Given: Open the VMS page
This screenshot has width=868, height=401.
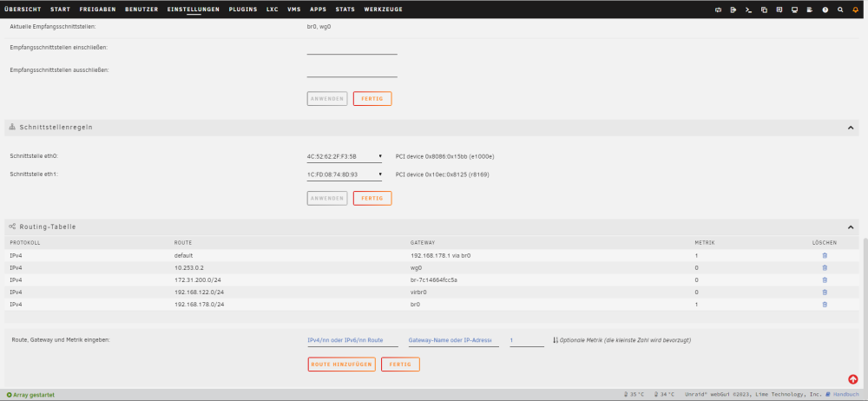Looking at the screenshot, I should 294,10.
